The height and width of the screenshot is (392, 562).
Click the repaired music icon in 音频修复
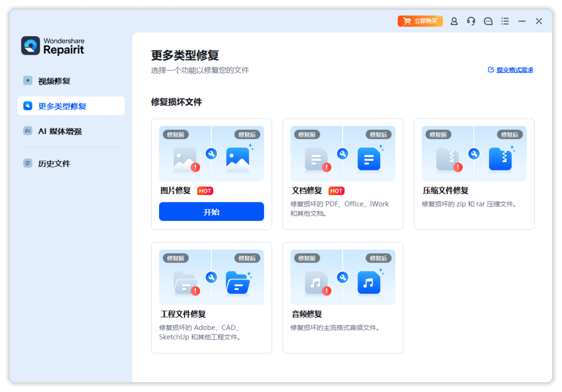coord(369,282)
